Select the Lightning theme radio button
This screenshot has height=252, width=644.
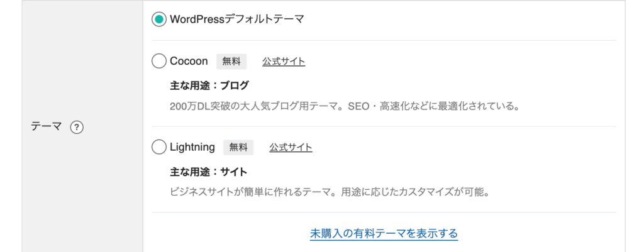pyautogui.click(x=159, y=148)
